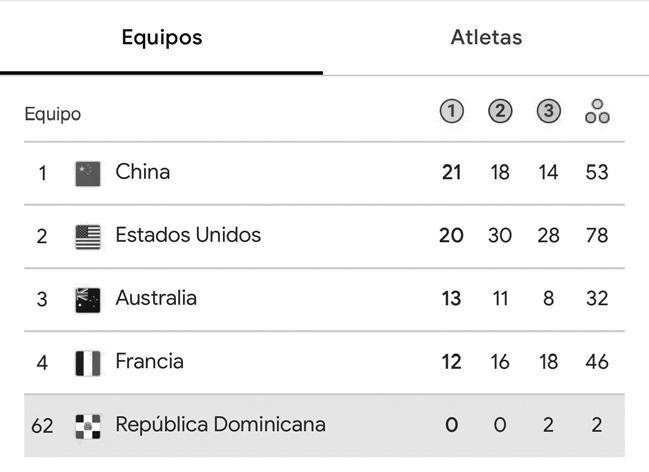Click the Estados Unidos flag icon
Screen dimensions: 649x472
[x=88, y=236]
